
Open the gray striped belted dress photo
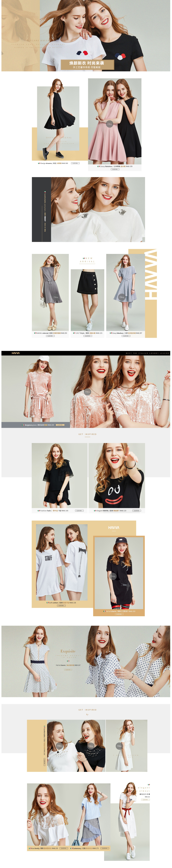tap(125, 292)
